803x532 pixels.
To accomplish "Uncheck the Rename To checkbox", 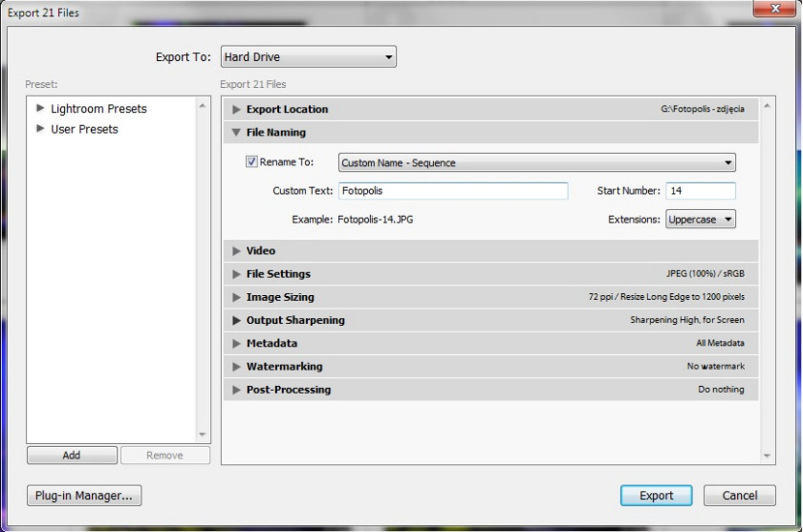I will [x=251, y=161].
